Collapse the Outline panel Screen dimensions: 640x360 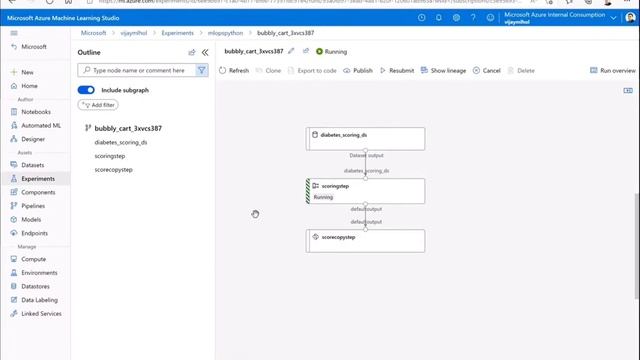pyautogui.click(x=205, y=53)
